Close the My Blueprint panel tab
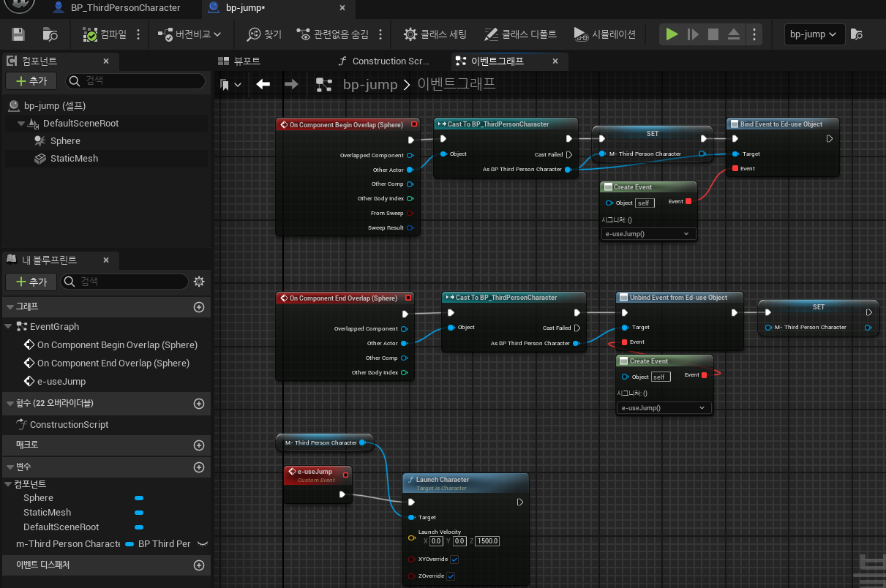 106,260
